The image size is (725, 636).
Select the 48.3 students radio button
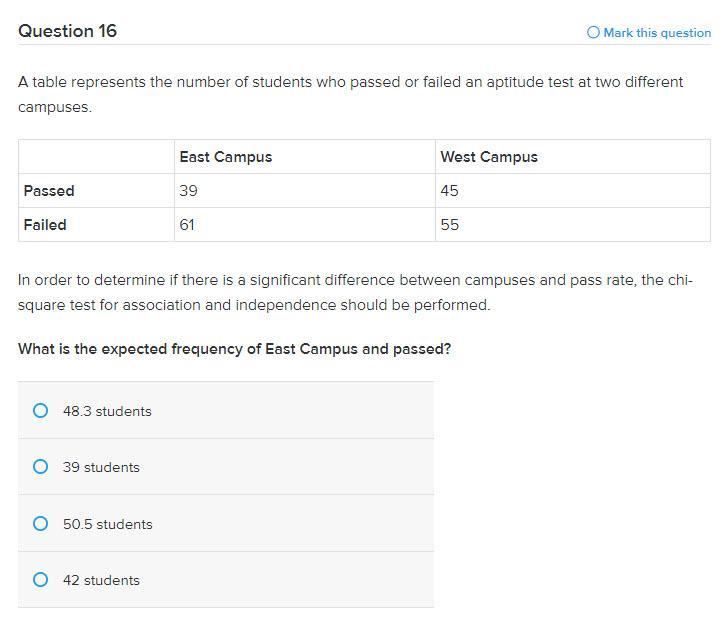[x=40, y=411]
